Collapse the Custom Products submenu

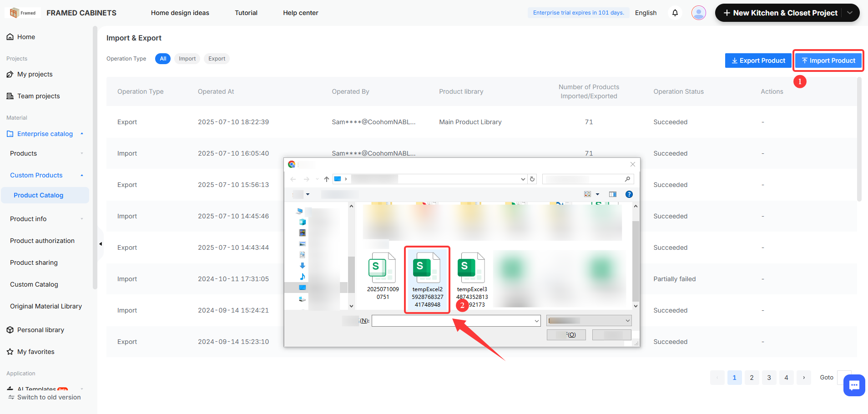pyautogui.click(x=82, y=175)
